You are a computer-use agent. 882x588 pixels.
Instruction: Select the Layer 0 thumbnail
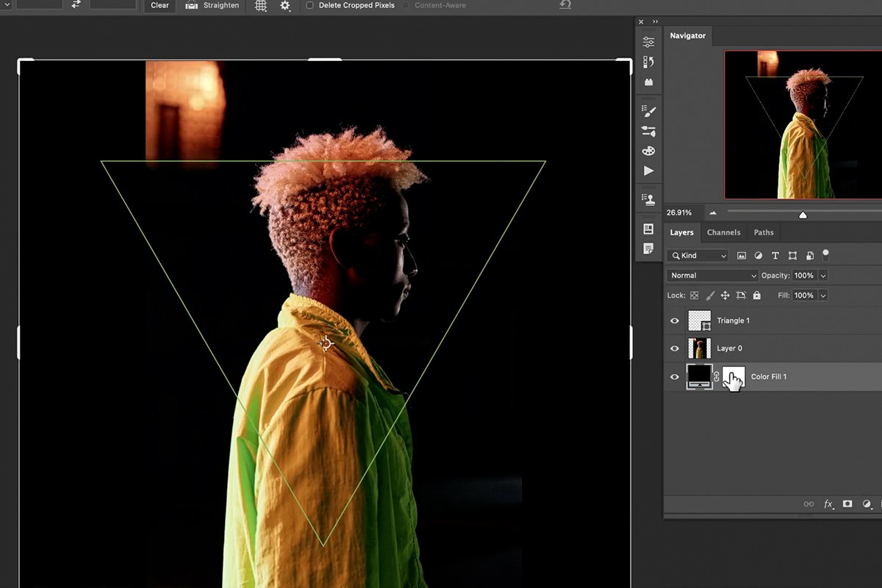(699, 348)
